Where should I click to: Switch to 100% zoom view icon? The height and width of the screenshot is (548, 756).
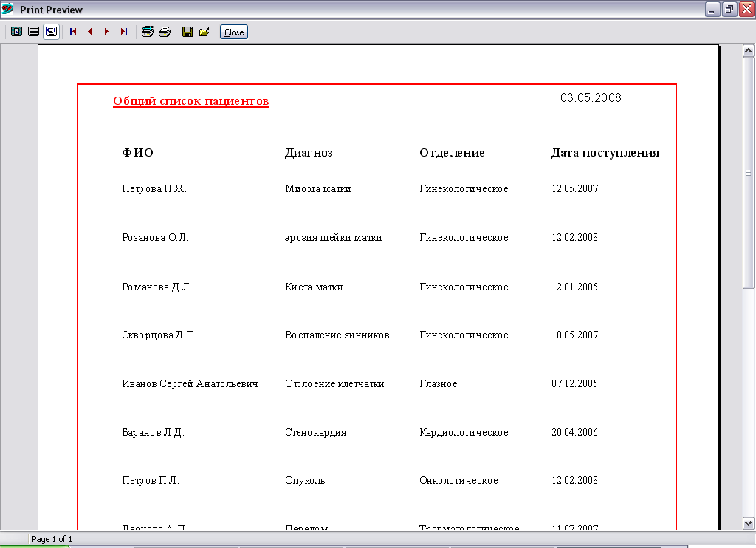pos(33,32)
